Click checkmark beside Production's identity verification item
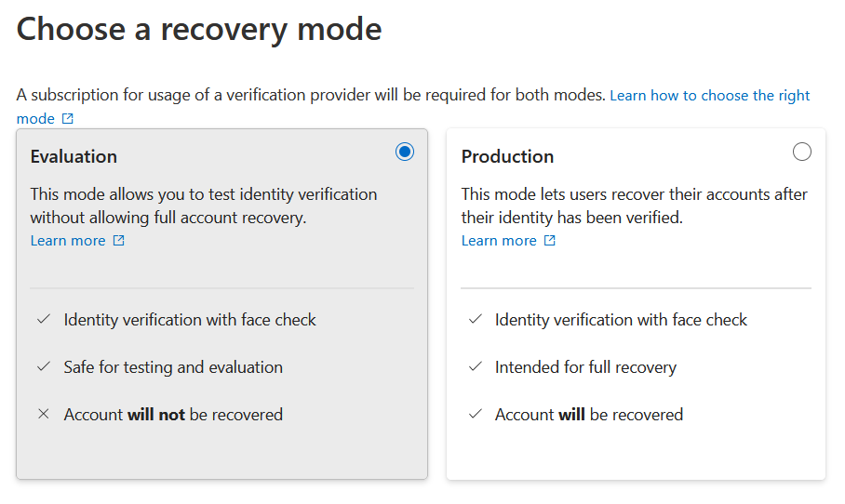The width and height of the screenshot is (845, 504). click(x=475, y=320)
